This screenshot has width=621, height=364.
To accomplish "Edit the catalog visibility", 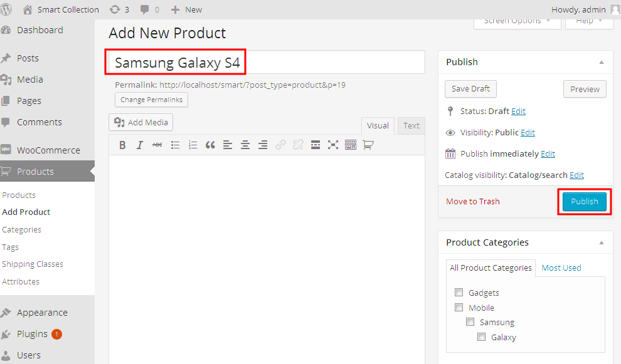I will click(576, 175).
